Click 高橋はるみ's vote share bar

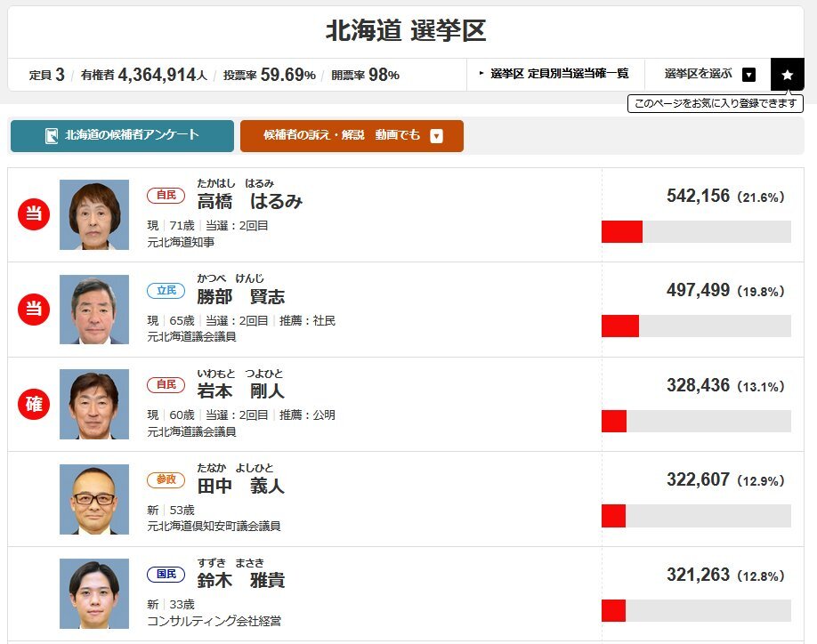click(696, 231)
